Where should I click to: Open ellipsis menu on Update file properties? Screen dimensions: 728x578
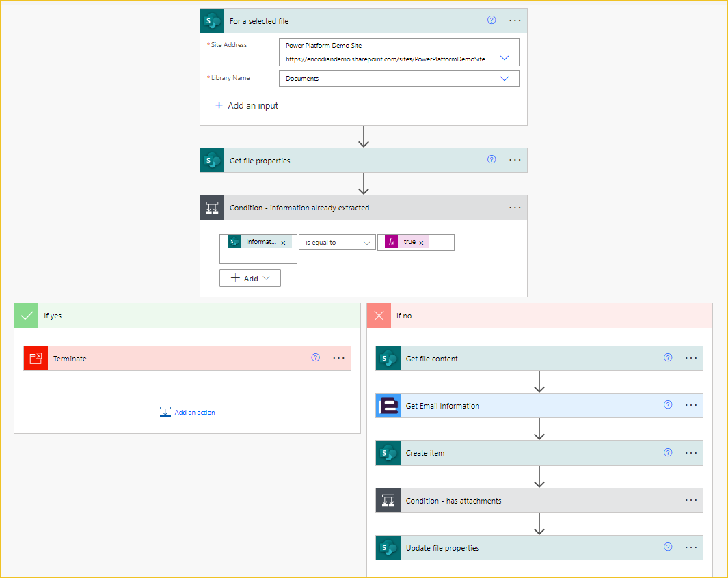(x=691, y=547)
